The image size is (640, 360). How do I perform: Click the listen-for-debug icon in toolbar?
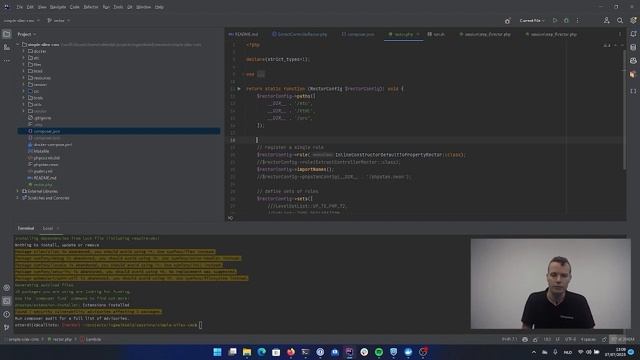tap(507, 21)
